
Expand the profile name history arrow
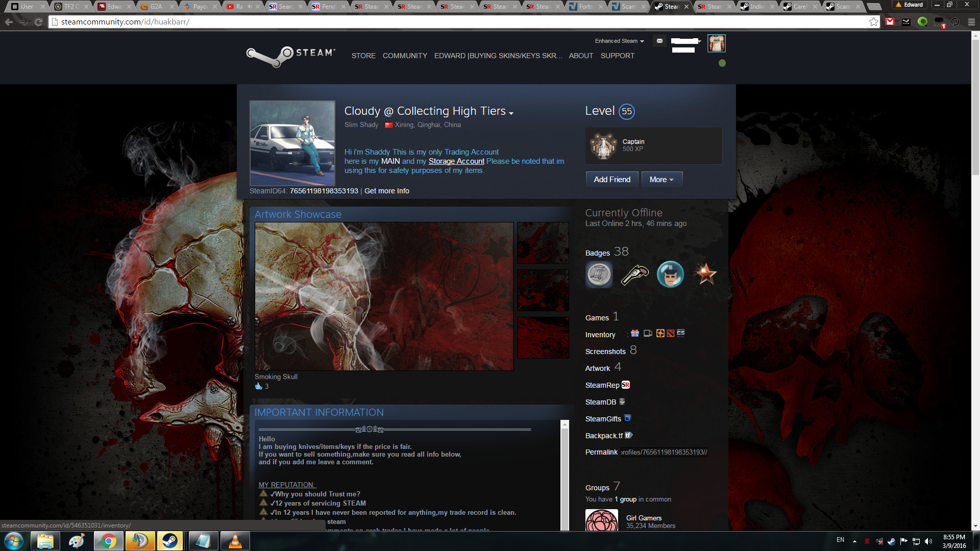pos(511,113)
